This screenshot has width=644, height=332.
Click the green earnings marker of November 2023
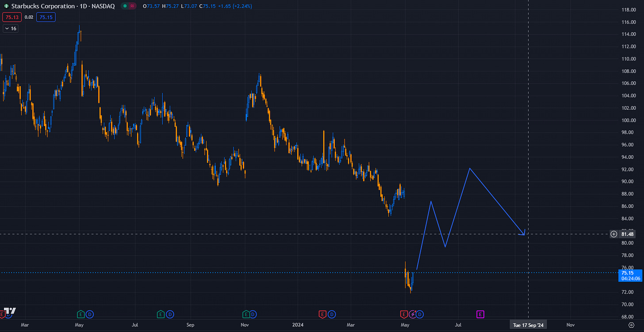point(245,314)
